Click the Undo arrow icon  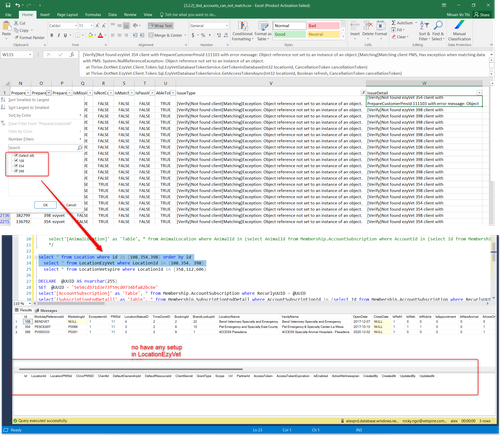(x=17, y=5)
